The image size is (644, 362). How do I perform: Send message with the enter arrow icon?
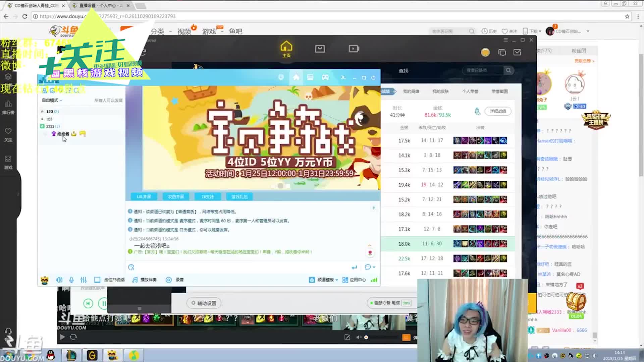[x=354, y=267]
